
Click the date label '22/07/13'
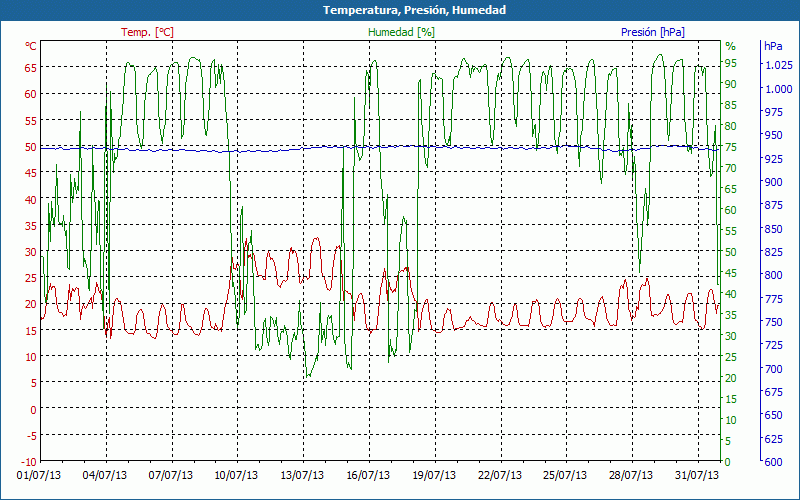499,476
